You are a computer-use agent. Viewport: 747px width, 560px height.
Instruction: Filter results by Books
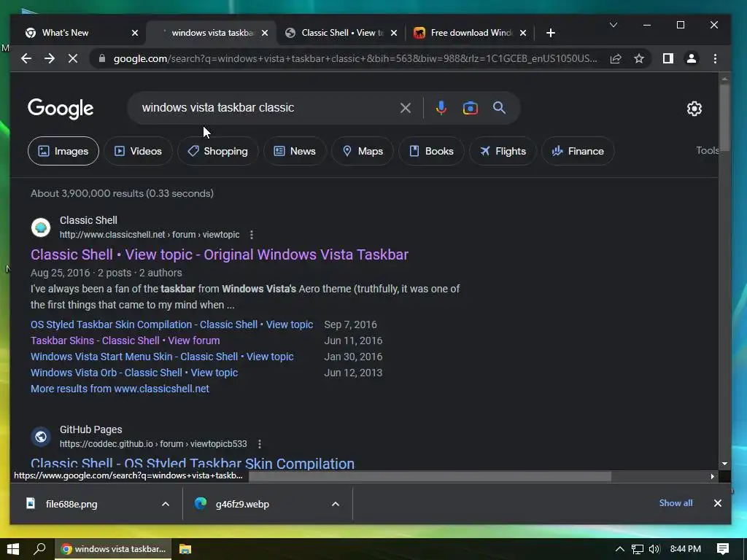432,151
